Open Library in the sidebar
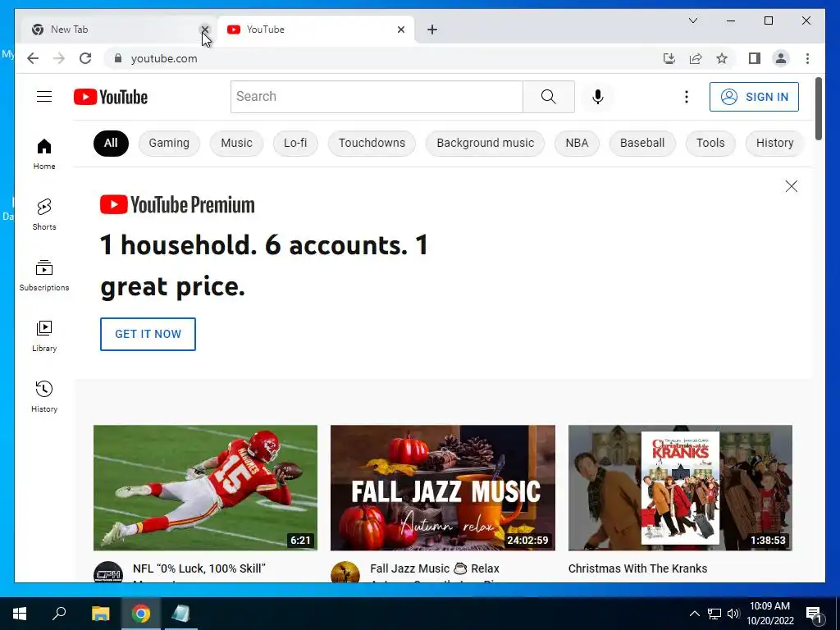The image size is (840, 630). [44, 336]
